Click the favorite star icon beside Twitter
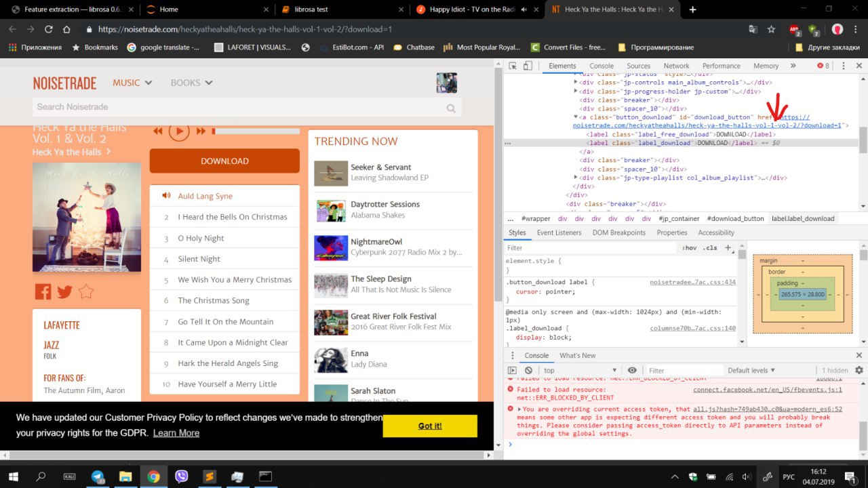 pyautogui.click(x=85, y=291)
